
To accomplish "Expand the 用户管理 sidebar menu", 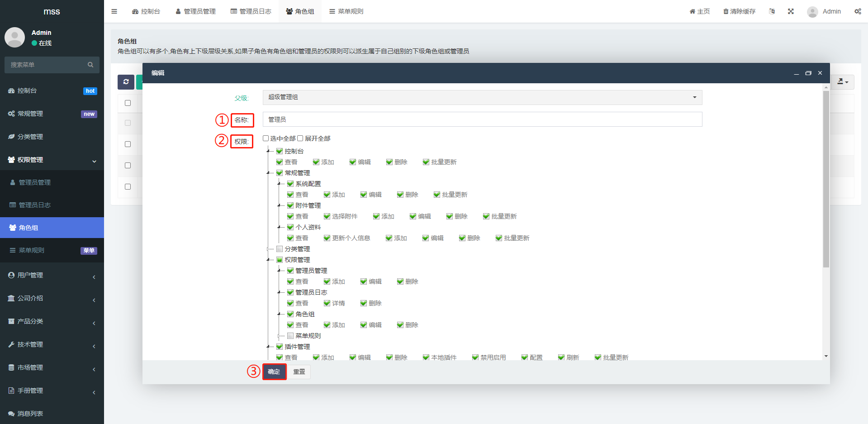I will coord(52,275).
